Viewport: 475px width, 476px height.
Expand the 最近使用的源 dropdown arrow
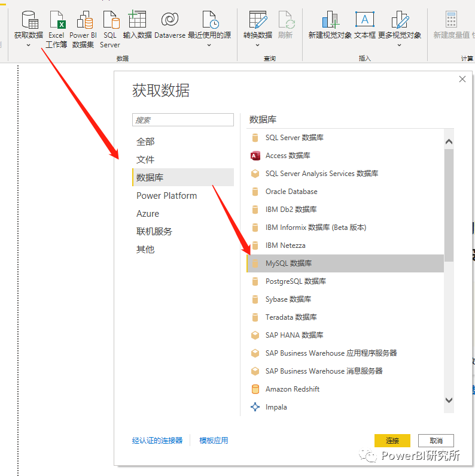coord(209,46)
